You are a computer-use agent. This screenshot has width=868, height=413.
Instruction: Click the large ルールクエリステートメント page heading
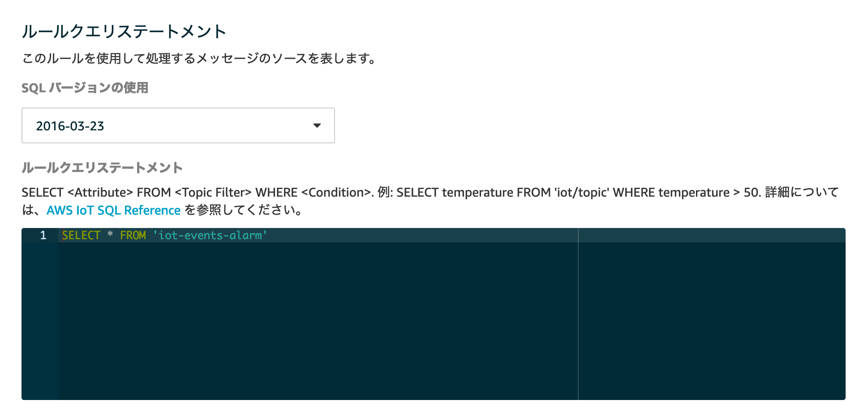point(124,31)
